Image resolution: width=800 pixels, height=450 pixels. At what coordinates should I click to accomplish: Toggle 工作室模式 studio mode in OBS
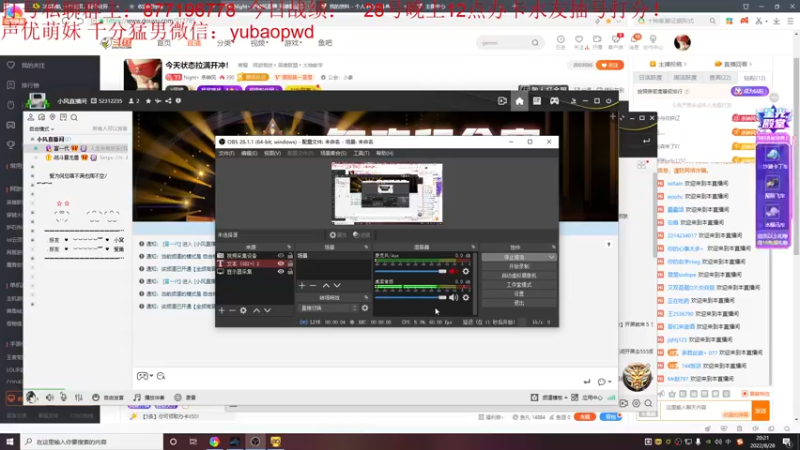pos(519,285)
